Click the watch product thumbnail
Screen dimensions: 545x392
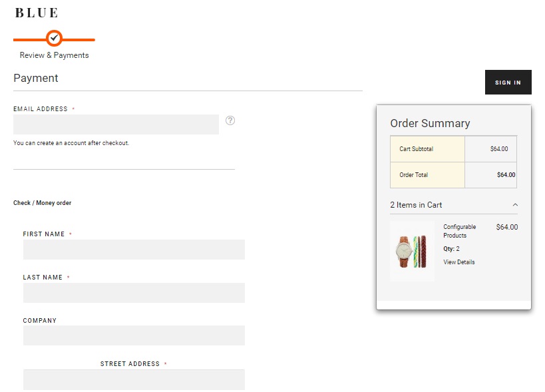[x=412, y=252]
